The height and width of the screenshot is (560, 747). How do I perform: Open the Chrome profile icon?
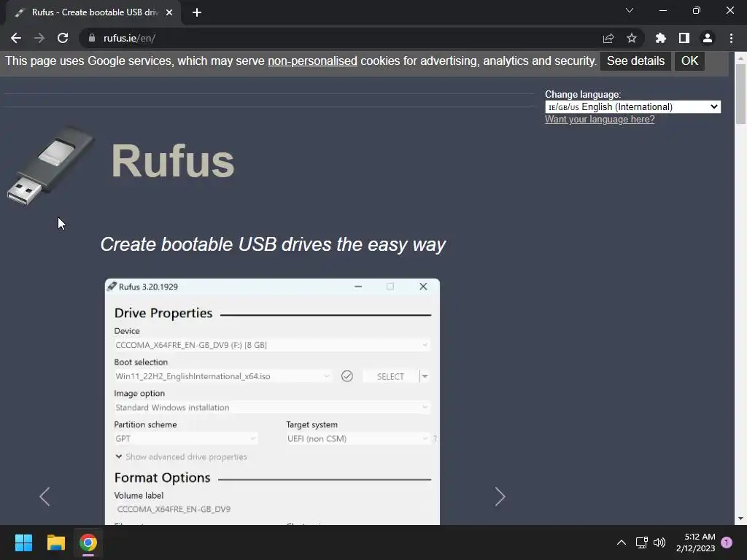[708, 38]
